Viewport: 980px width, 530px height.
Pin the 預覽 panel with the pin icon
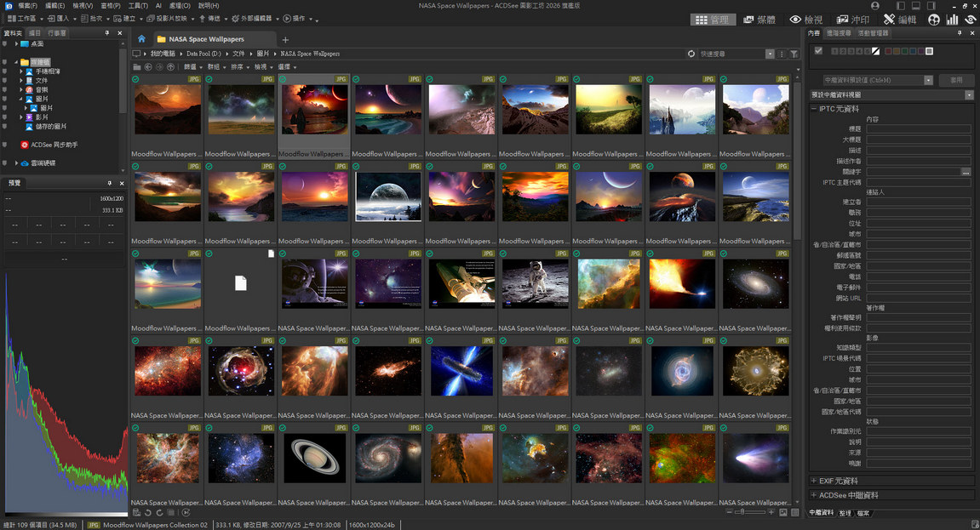pos(110,183)
